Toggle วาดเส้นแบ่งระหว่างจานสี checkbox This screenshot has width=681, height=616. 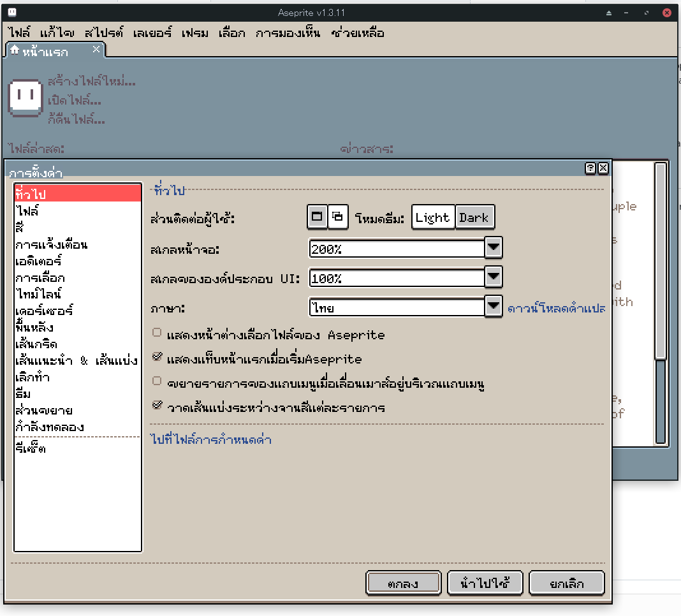[x=157, y=406]
